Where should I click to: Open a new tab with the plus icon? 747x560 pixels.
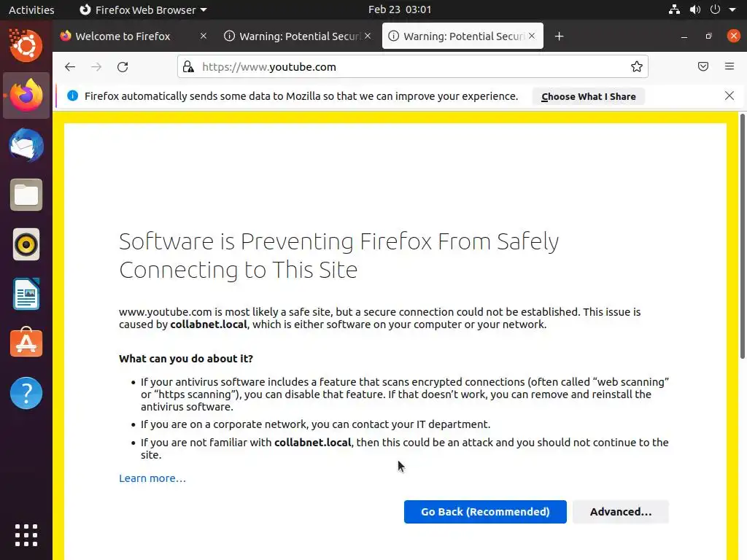560,36
